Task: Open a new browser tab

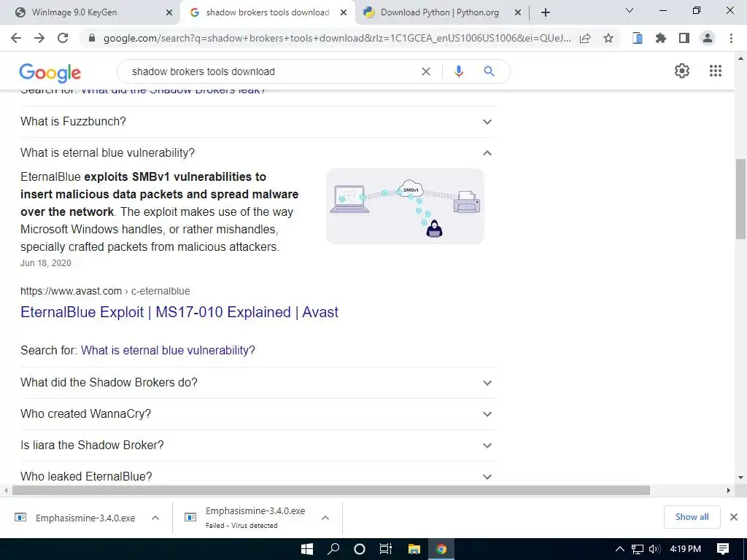Action: (546, 12)
